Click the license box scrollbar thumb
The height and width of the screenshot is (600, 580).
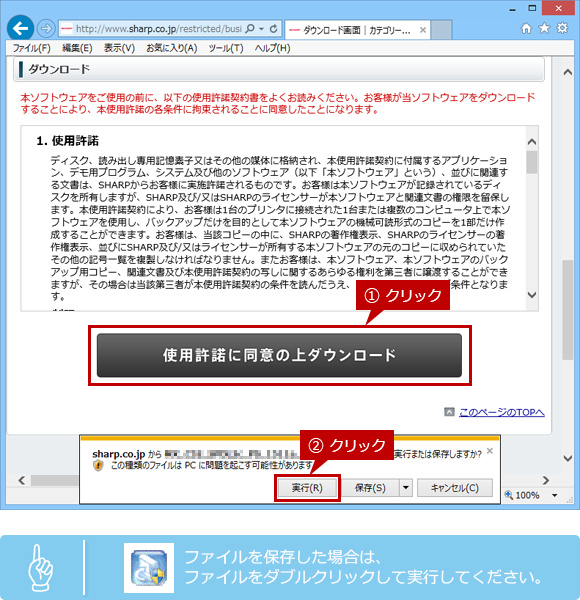pyautogui.click(x=532, y=162)
